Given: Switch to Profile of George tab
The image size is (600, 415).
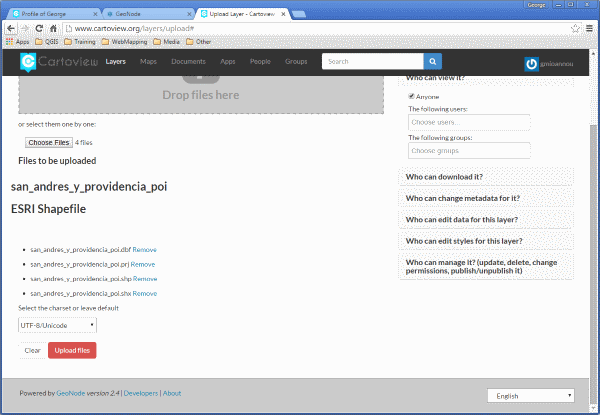Looking at the screenshot, I should click(54, 14).
